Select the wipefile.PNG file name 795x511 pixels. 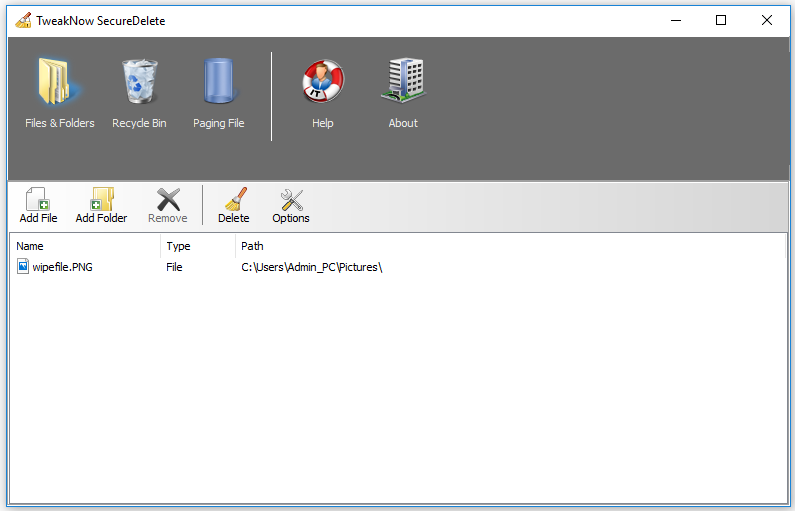(62, 267)
